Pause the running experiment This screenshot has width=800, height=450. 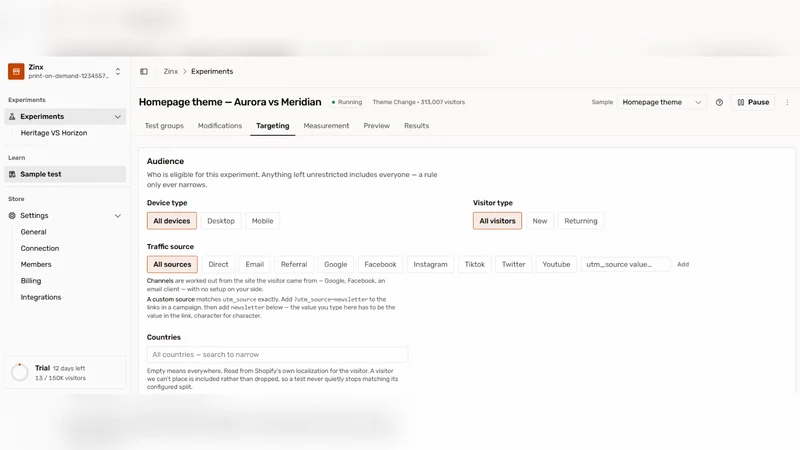pyautogui.click(x=753, y=102)
